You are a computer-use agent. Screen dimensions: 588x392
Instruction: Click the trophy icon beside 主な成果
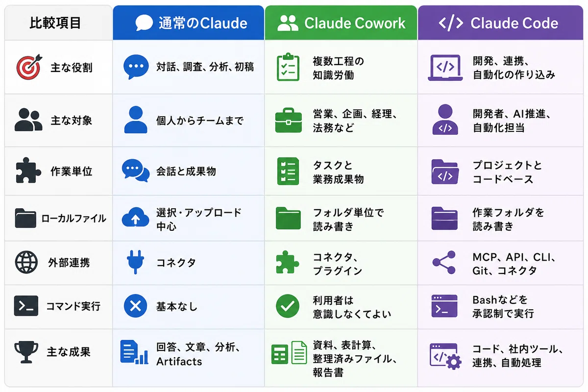pyautogui.click(x=26, y=352)
